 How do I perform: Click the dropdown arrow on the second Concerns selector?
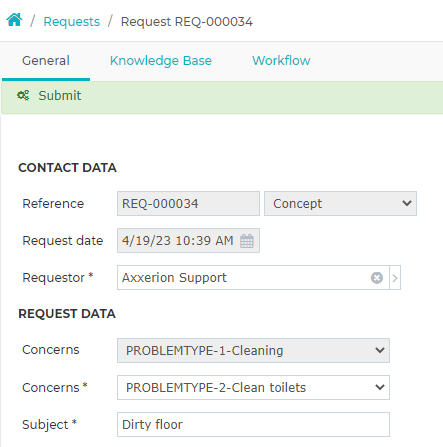[x=380, y=387]
